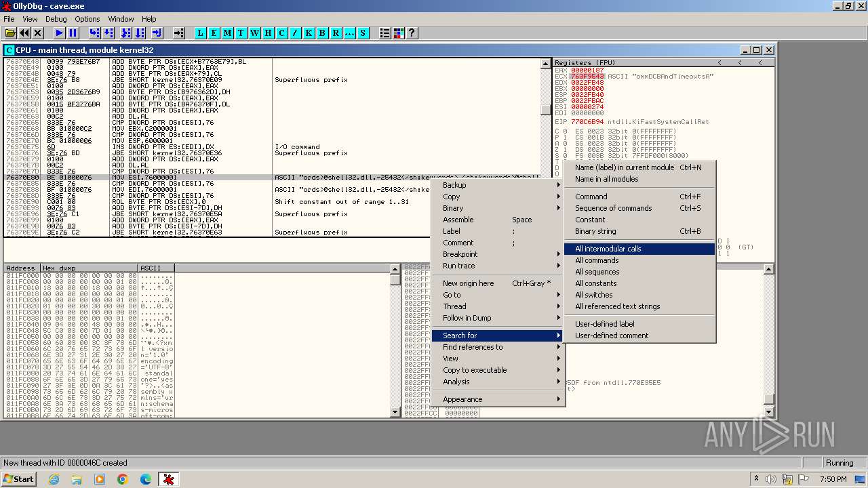Select Binary string search option

[x=639, y=231]
